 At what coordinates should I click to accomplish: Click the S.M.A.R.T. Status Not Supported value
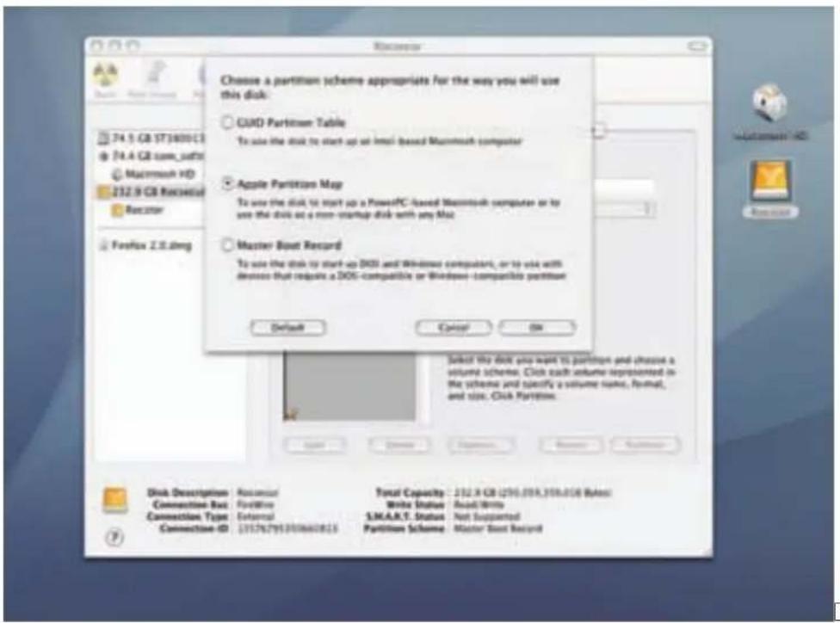coord(487,516)
